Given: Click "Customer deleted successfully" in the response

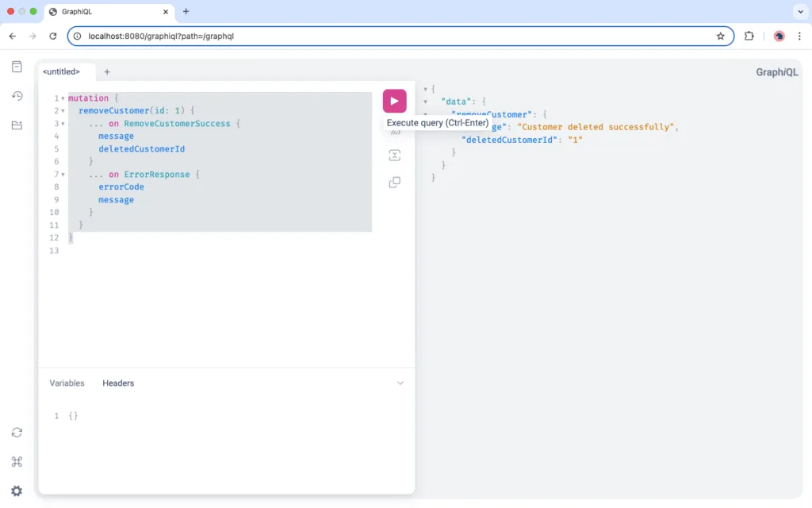Looking at the screenshot, I should [x=596, y=127].
